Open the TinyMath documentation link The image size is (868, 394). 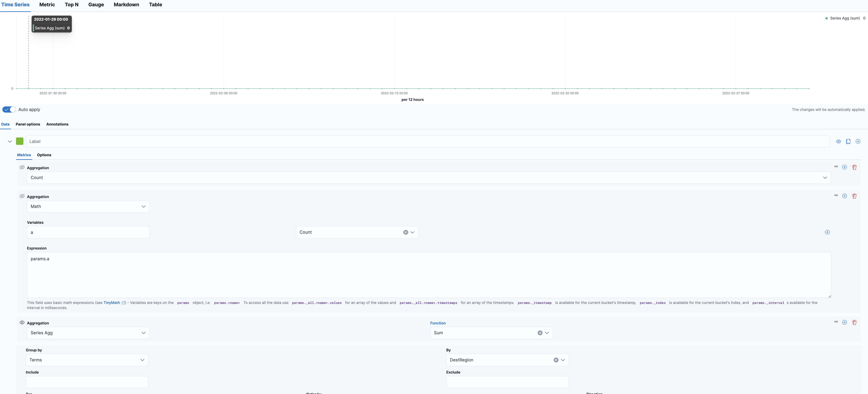click(112, 303)
